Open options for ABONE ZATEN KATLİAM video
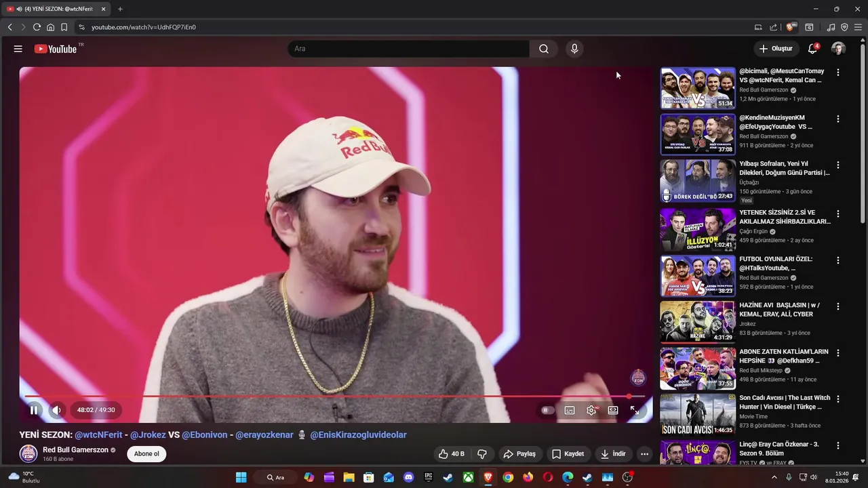868x488 pixels. click(x=838, y=353)
